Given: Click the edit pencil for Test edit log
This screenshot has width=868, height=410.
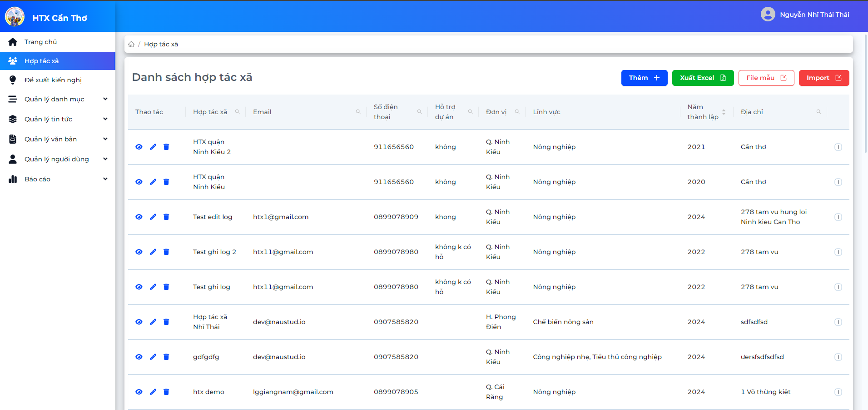Looking at the screenshot, I should [x=153, y=217].
